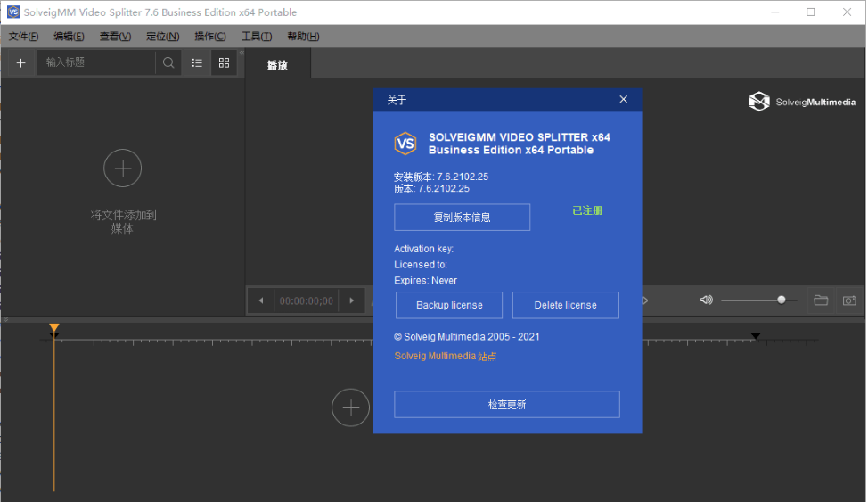Open the 文件(F) menu
868x502 pixels.
pos(24,37)
